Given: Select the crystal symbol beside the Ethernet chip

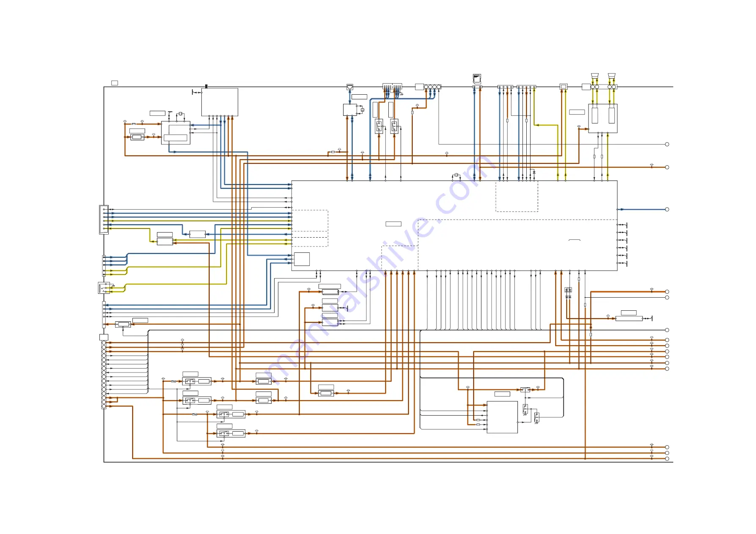Looking at the screenshot, I should click(362, 110).
